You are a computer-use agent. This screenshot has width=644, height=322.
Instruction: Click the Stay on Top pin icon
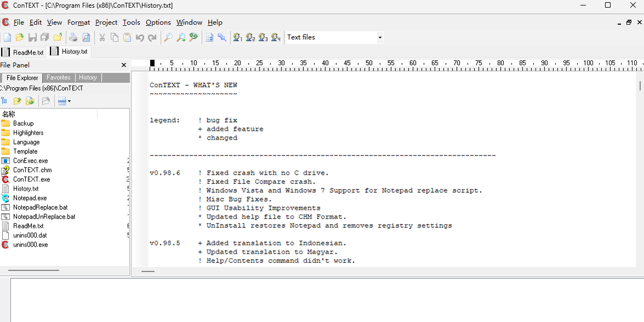222,37
